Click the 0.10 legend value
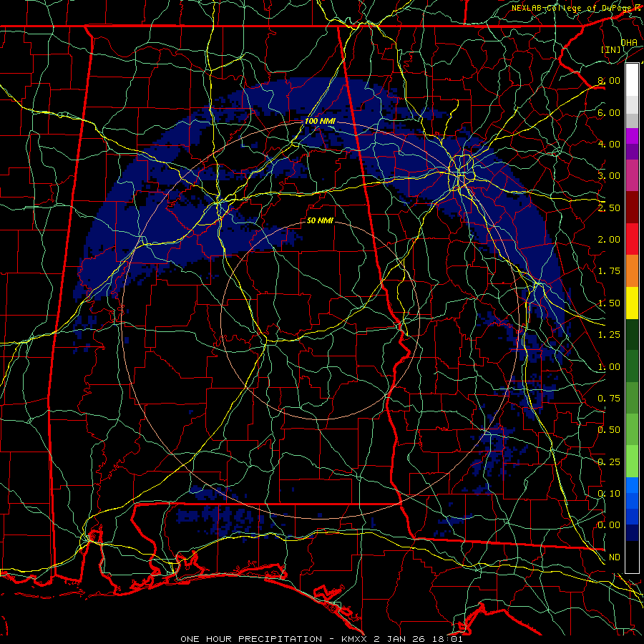The image size is (644, 644). click(609, 494)
